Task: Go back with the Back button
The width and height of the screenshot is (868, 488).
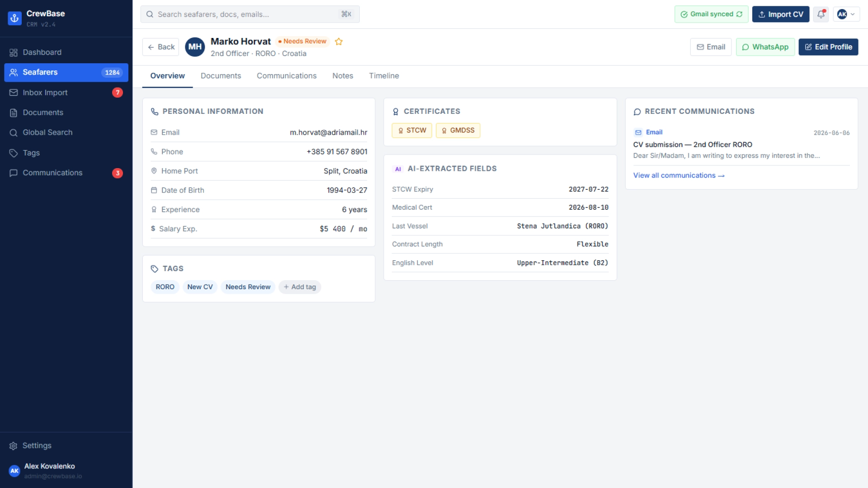Action: tap(160, 47)
